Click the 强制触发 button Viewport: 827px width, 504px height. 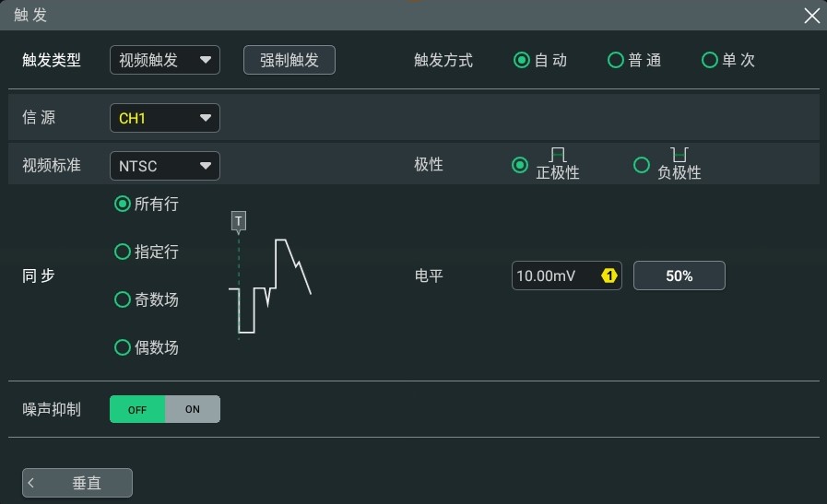[x=289, y=60]
